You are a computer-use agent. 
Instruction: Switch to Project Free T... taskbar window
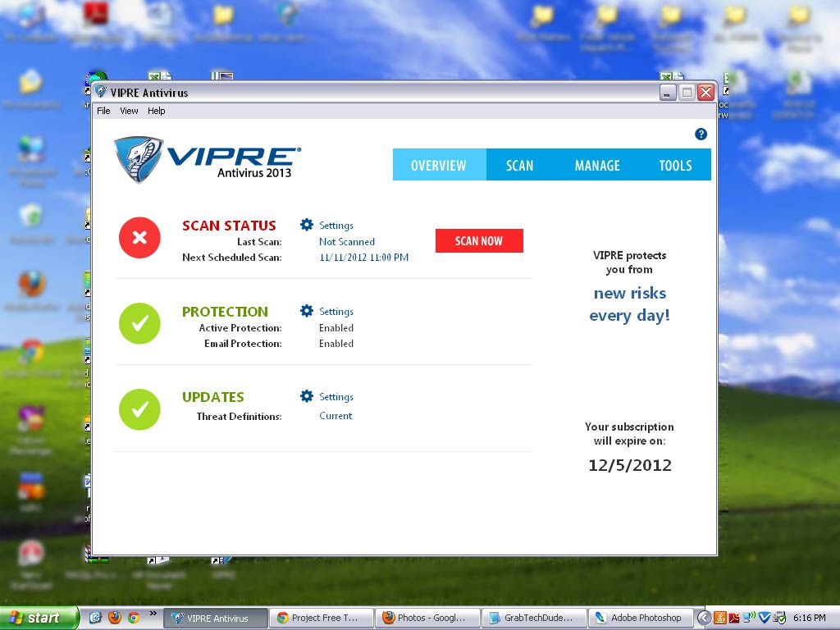[x=321, y=619]
